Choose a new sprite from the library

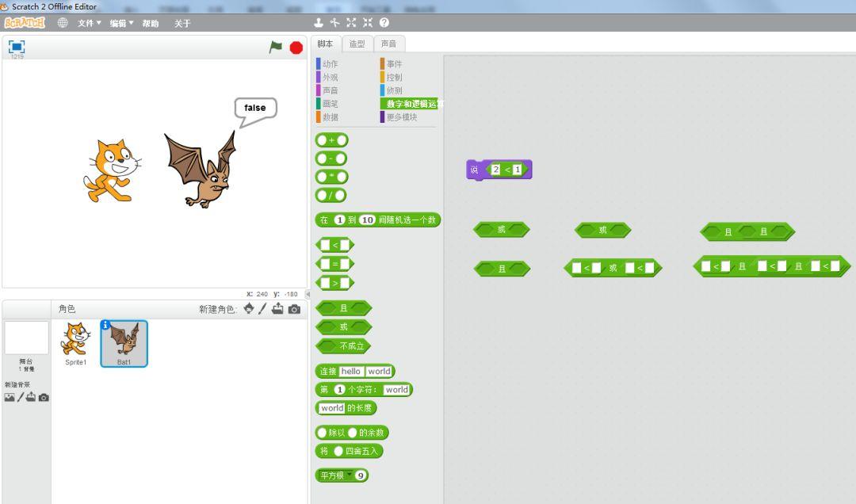[249, 308]
